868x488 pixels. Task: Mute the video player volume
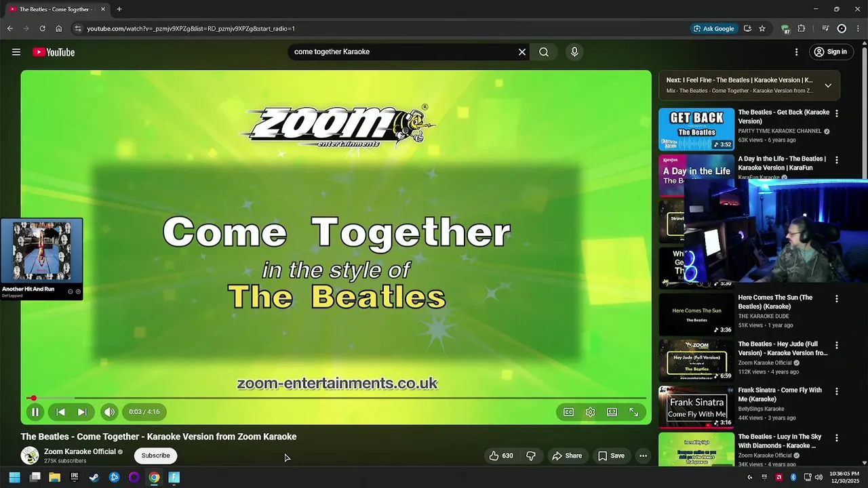[109, 411]
